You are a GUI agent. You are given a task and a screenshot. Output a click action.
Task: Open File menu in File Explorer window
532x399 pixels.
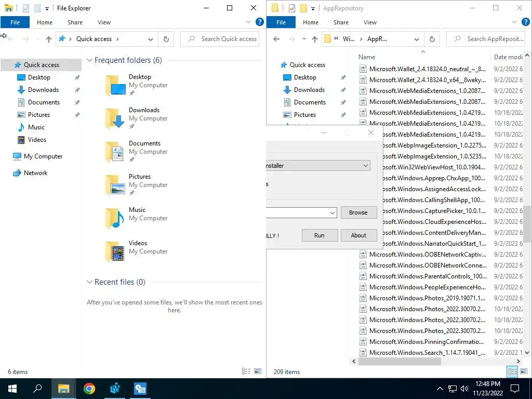(15, 22)
